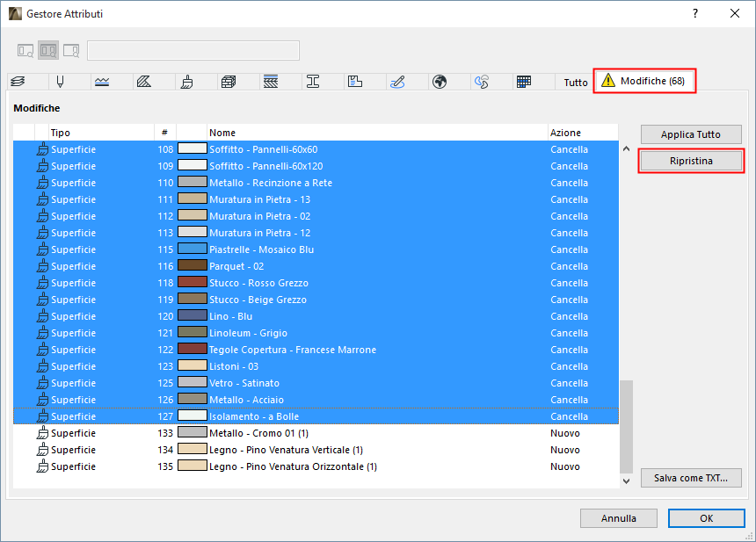Open the Line Types attribute tab

tap(102, 82)
